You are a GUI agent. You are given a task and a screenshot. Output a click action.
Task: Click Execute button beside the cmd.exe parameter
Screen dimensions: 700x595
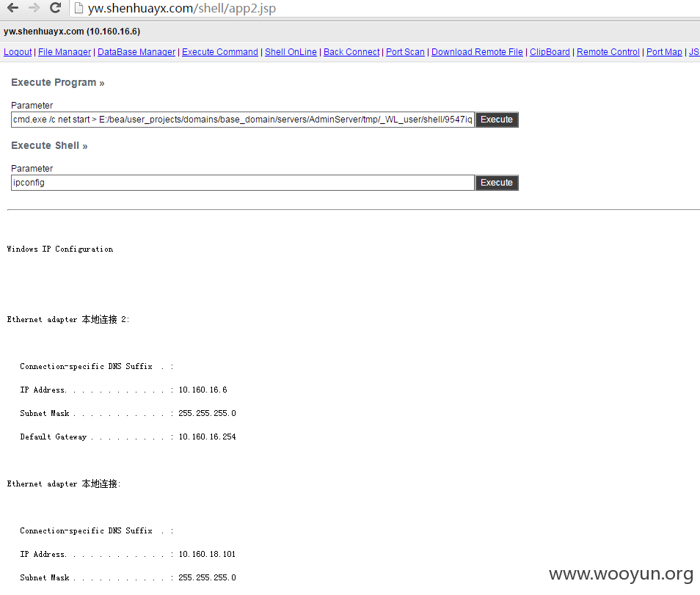[x=497, y=120]
